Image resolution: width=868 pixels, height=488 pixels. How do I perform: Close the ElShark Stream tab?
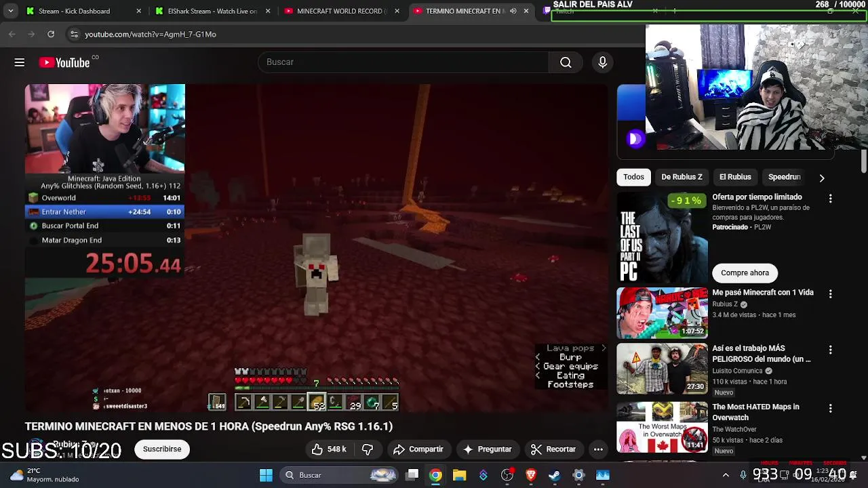(x=268, y=11)
